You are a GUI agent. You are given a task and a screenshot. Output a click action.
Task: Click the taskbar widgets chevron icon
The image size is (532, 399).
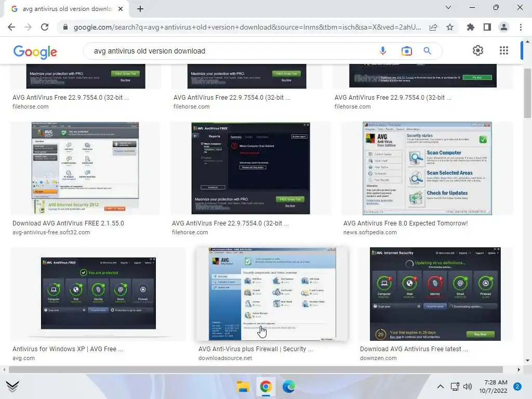click(12, 386)
